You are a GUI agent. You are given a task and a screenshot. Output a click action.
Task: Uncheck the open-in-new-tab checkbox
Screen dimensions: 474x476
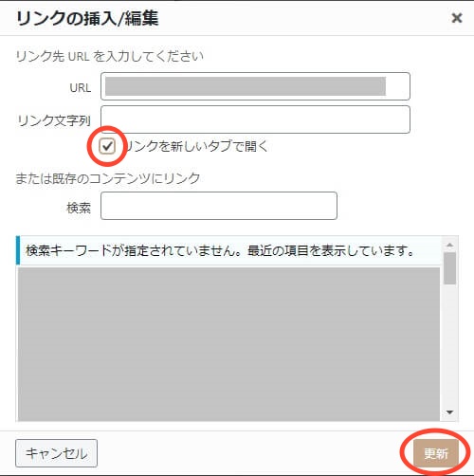tap(107, 146)
